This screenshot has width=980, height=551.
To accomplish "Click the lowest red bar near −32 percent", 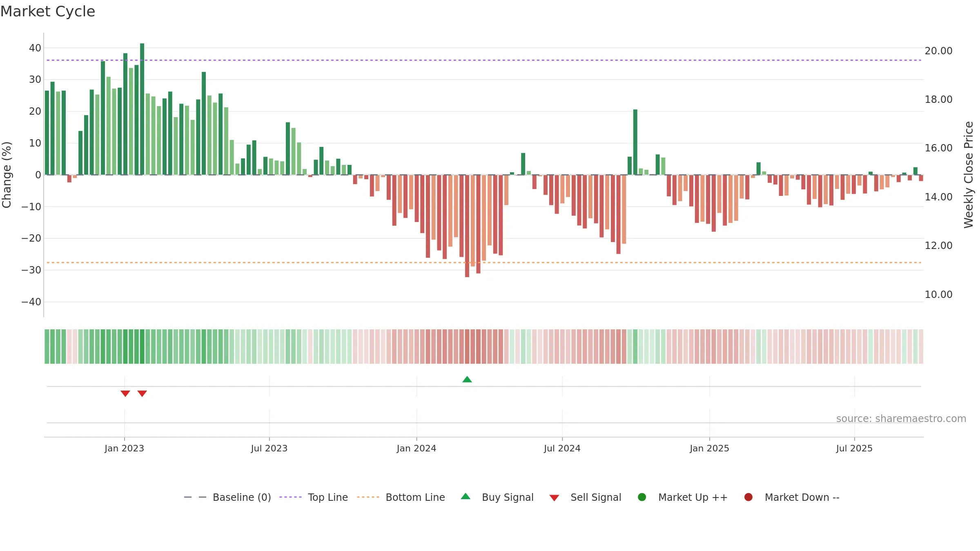I will tap(467, 226).
